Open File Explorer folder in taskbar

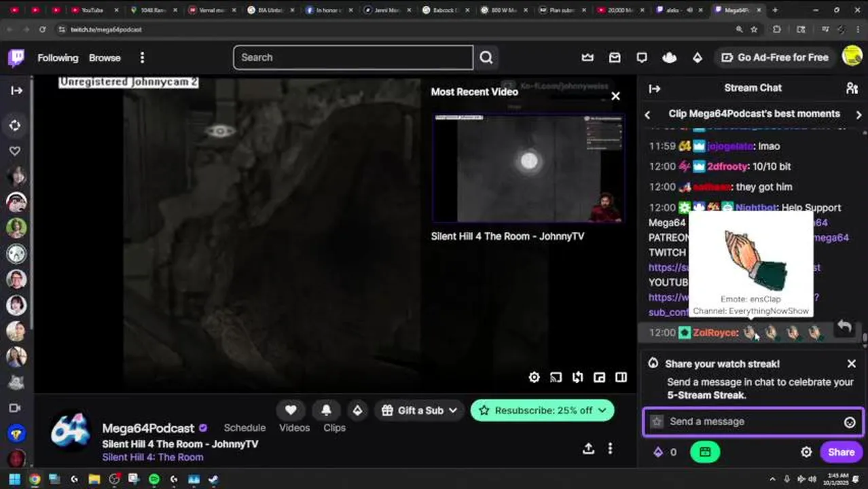tap(94, 479)
